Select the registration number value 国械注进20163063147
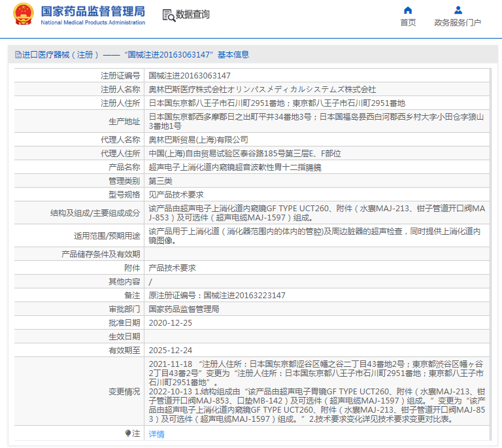502x448 pixels. point(190,76)
